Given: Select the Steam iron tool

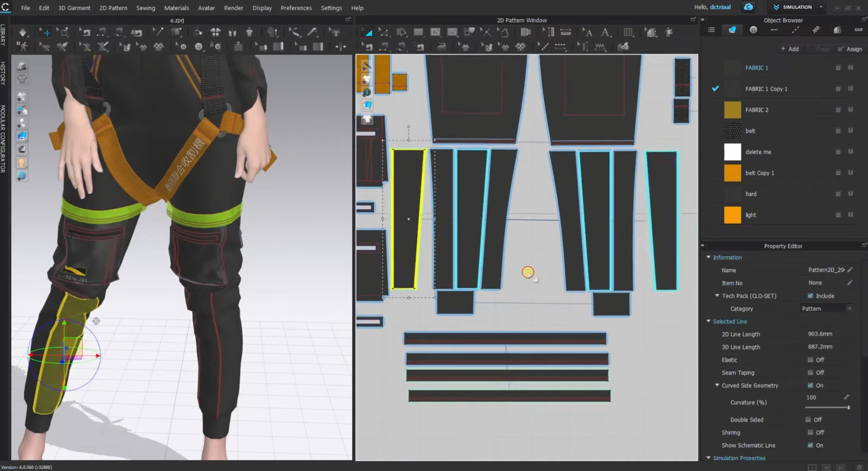Looking at the screenshot, I should coord(442,46).
